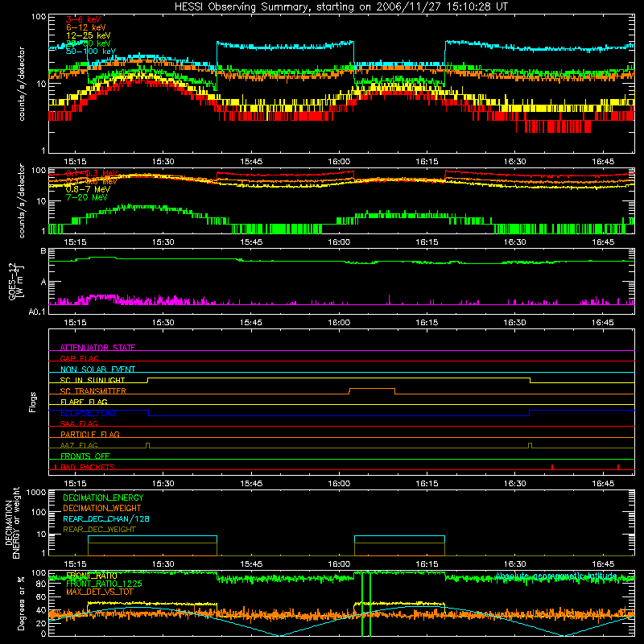
Task: Click the Degrees or % axis title
Action: tap(21, 603)
